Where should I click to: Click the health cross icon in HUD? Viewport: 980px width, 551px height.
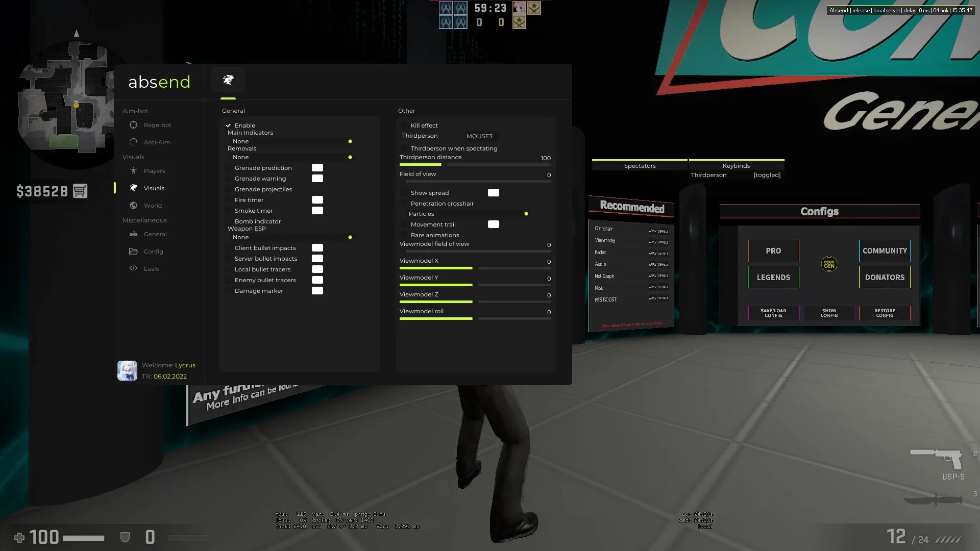pyautogui.click(x=19, y=537)
